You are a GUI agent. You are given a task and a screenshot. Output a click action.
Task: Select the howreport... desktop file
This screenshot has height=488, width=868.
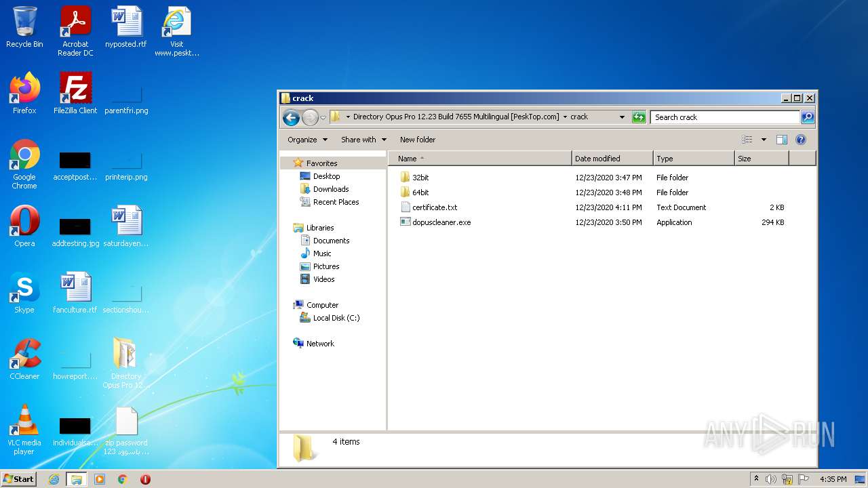click(x=75, y=365)
